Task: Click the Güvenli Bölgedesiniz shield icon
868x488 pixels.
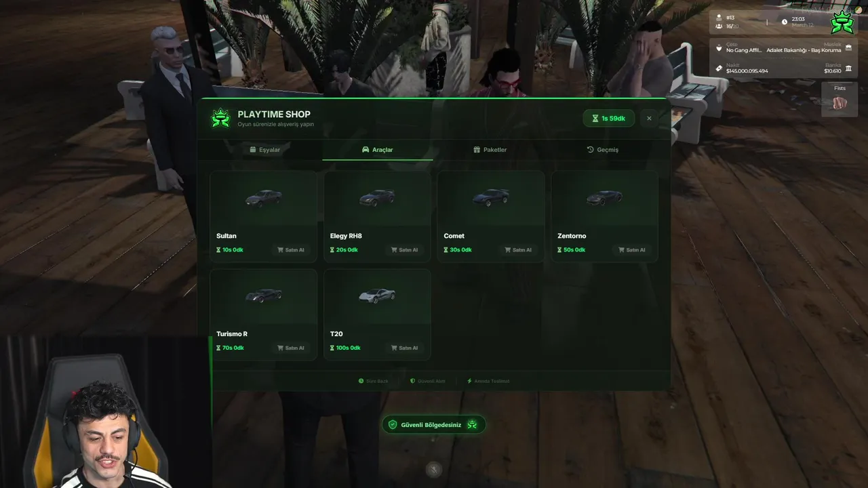Action: (x=392, y=425)
